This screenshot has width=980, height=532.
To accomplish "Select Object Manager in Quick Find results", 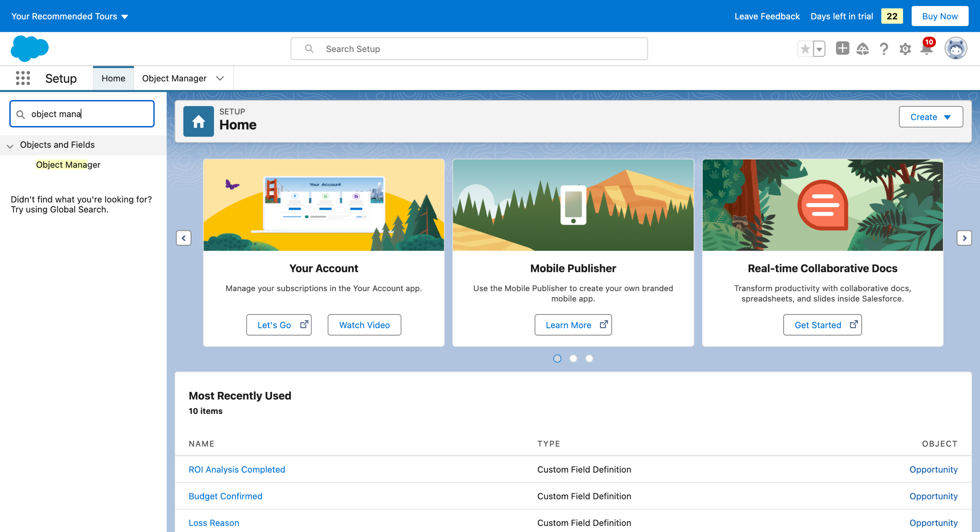I will (x=68, y=165).
